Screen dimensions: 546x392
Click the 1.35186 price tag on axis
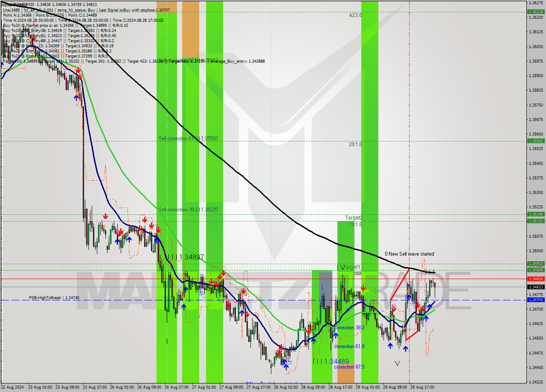point(535,214)
